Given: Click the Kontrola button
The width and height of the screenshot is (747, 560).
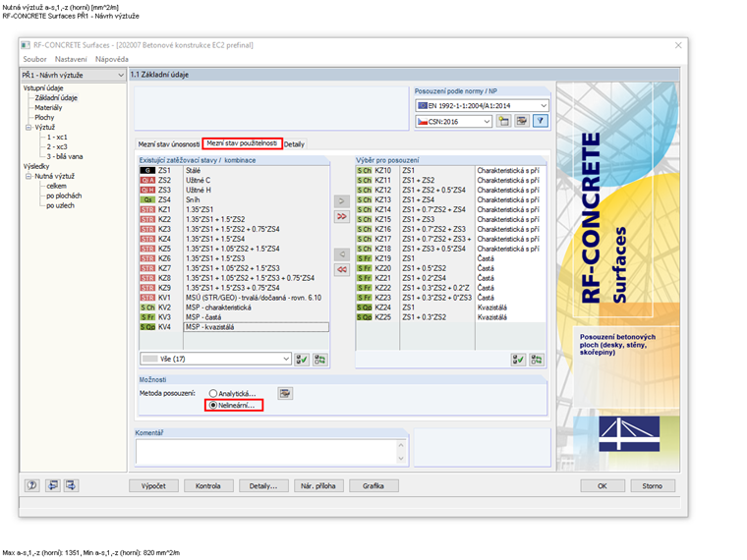Looking at the screenshot, I should pyautogui.click(x=208, y=485).
